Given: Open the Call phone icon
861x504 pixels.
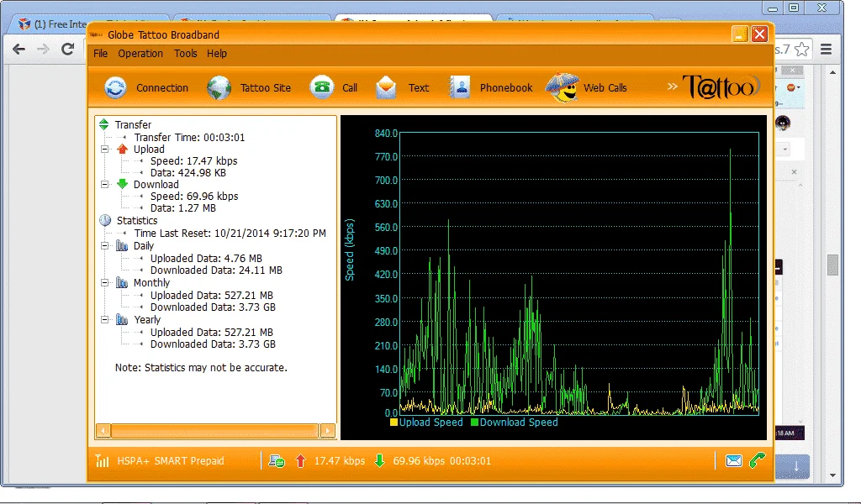Looking at the screenshot, I should click(321, 87).
